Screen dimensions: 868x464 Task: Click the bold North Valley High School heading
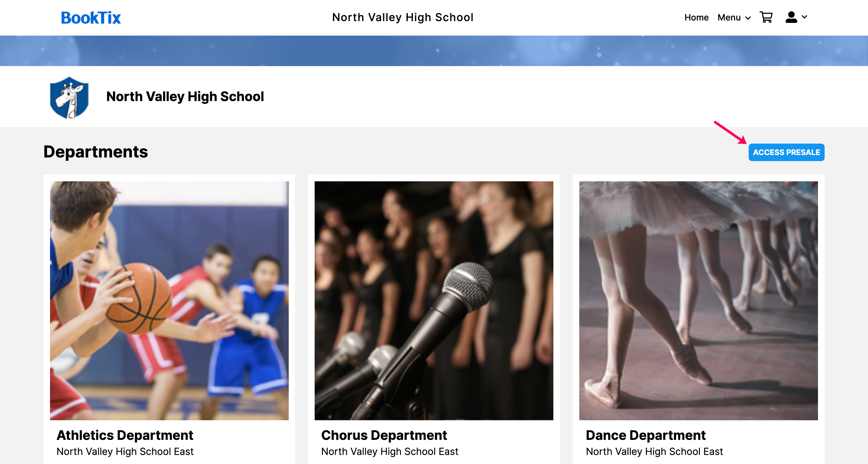coord(185,97)
